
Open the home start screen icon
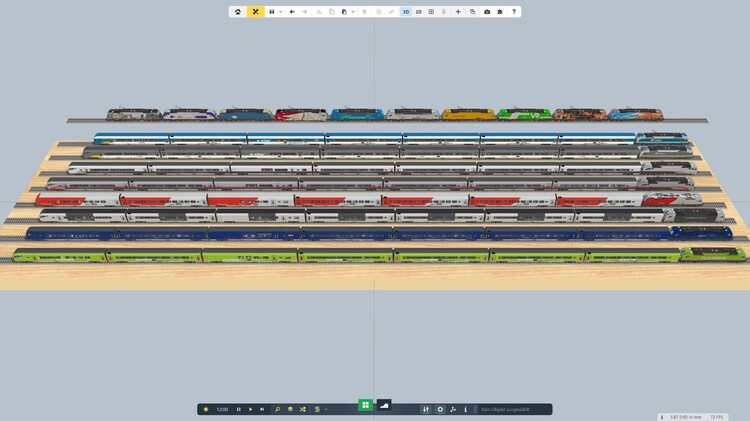(238, 11)
